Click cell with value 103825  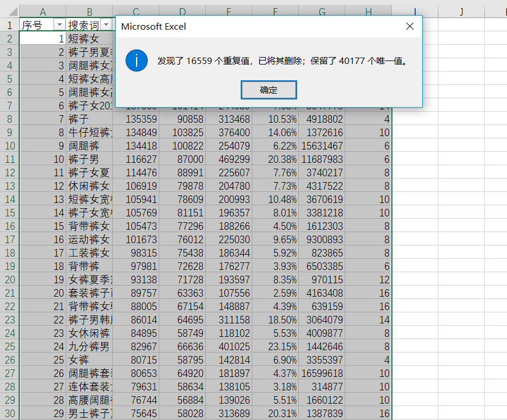coord(183,133)
